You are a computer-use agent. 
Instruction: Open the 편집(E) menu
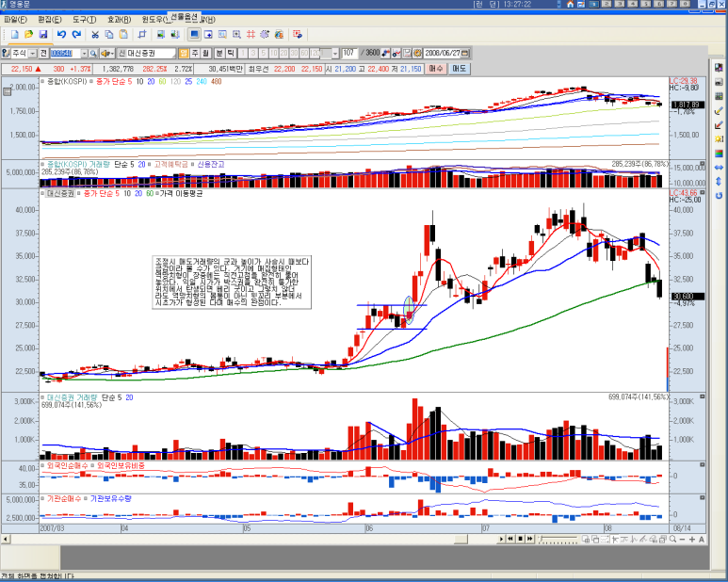(x=50, y=20)
